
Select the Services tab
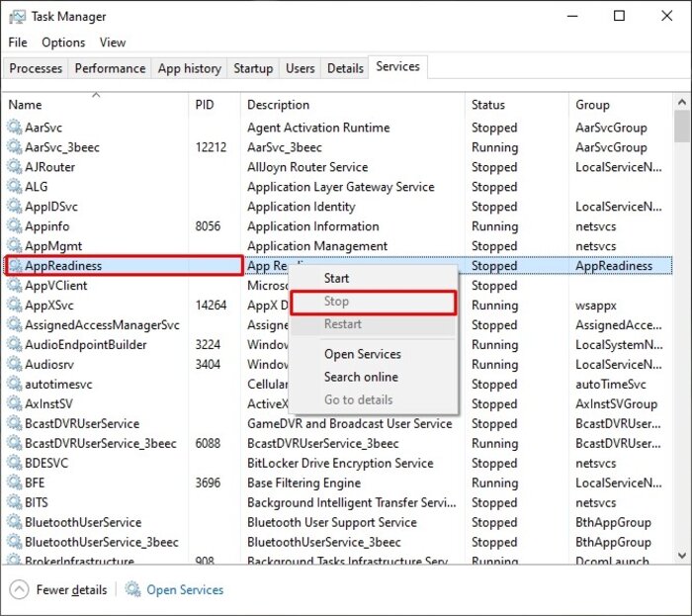[397, 66]
